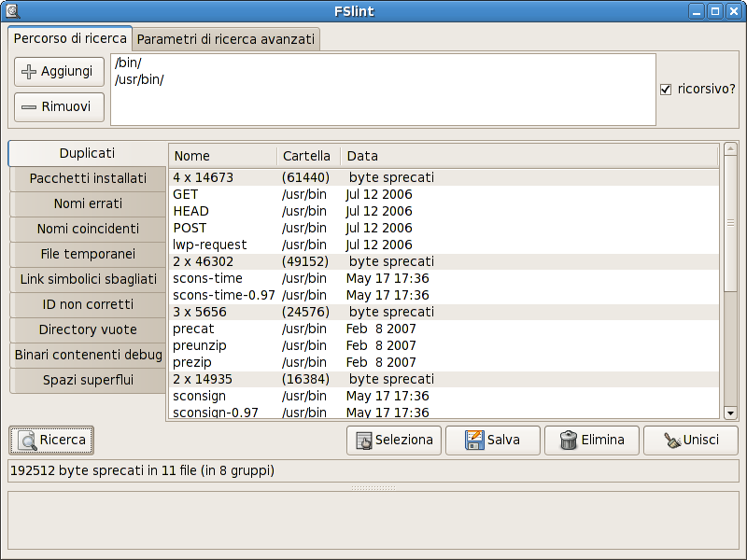This screenshot has height=560, width=747.
Task: Click the floppy disk Salva icon
Action: [474, 440]
